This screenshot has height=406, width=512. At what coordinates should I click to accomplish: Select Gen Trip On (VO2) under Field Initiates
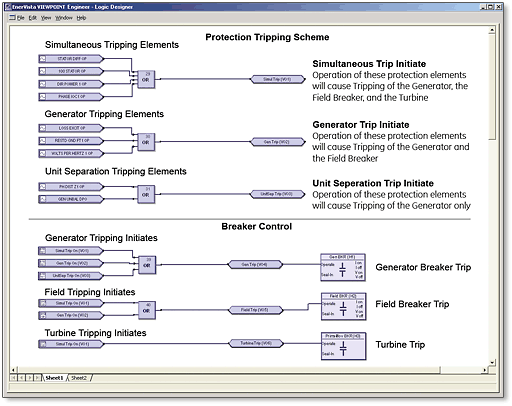coord(71,315)
